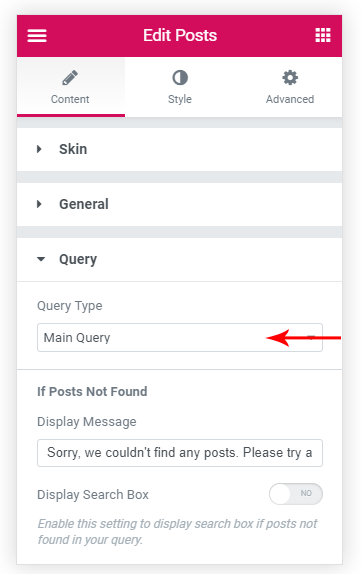The width and height of the screenshot is (361, 574).
Task: Toggle the Display Search Box switch
Action: click(x=296, y=494)
